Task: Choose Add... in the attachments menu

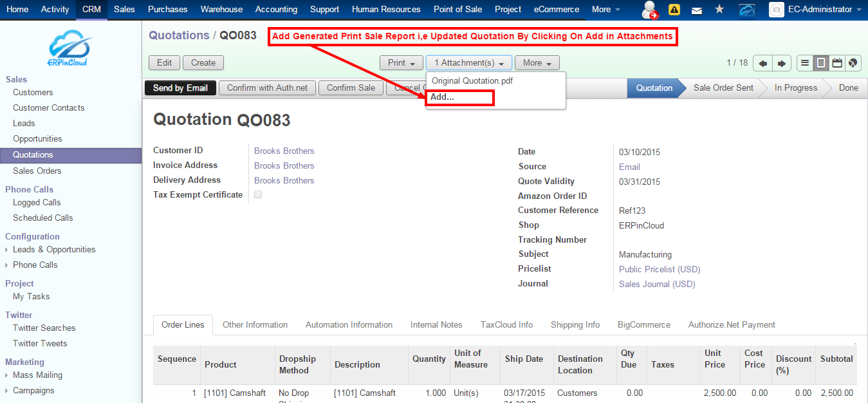Action: point(459,98)
